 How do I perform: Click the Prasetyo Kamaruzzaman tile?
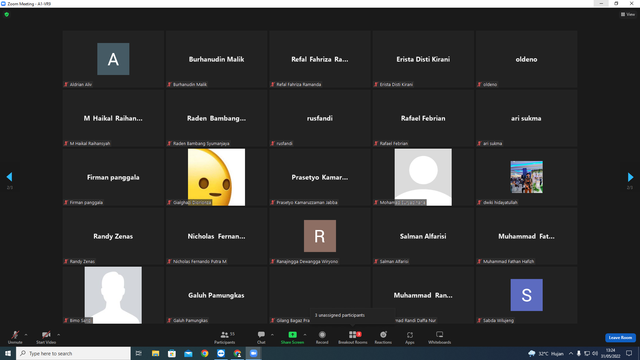click(320, 177)
